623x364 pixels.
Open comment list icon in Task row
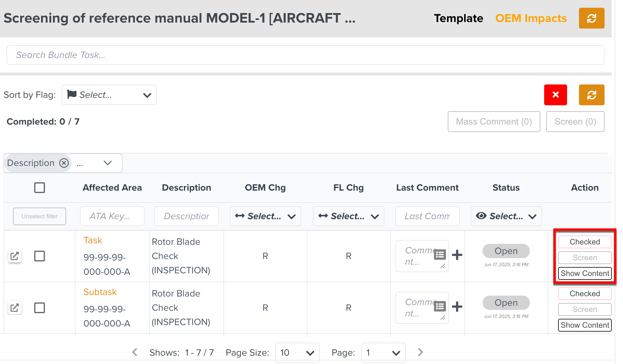click(x=439, y=255)
